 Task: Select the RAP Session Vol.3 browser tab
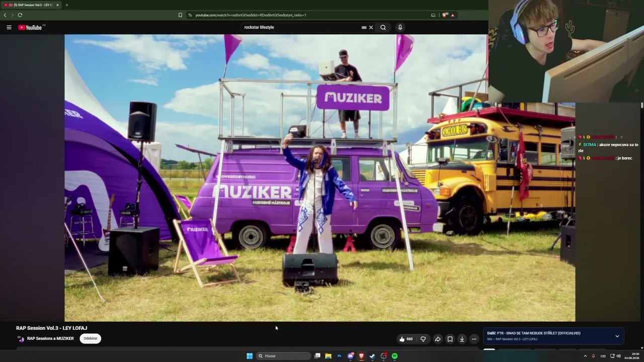tap(30, 5)
